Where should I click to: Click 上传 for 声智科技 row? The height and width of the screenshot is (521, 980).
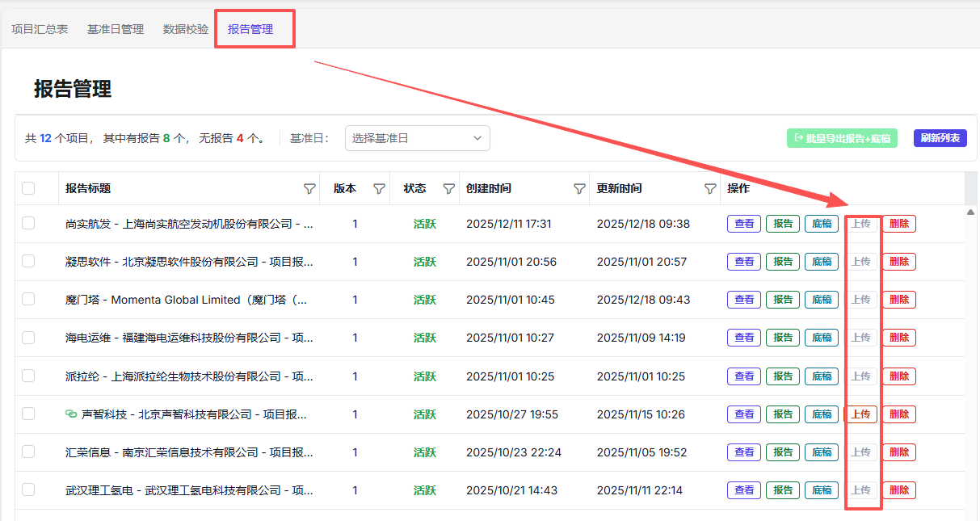860,414
